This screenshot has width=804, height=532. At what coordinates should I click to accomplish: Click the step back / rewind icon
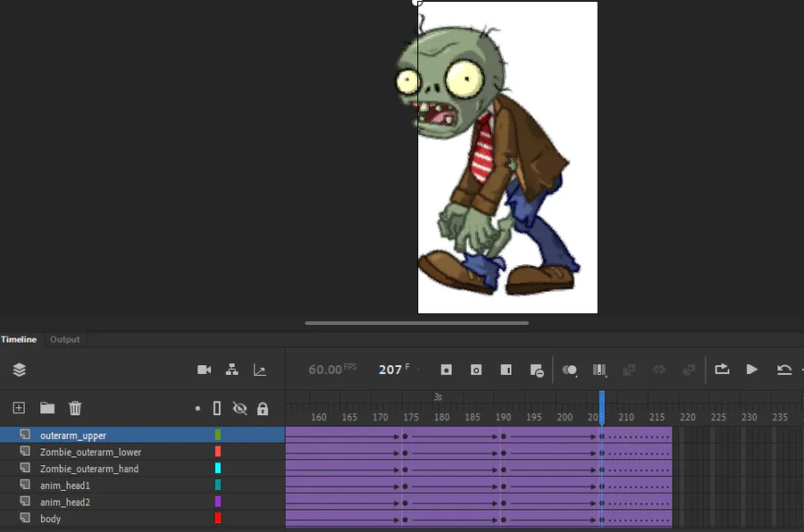[784, 370]
